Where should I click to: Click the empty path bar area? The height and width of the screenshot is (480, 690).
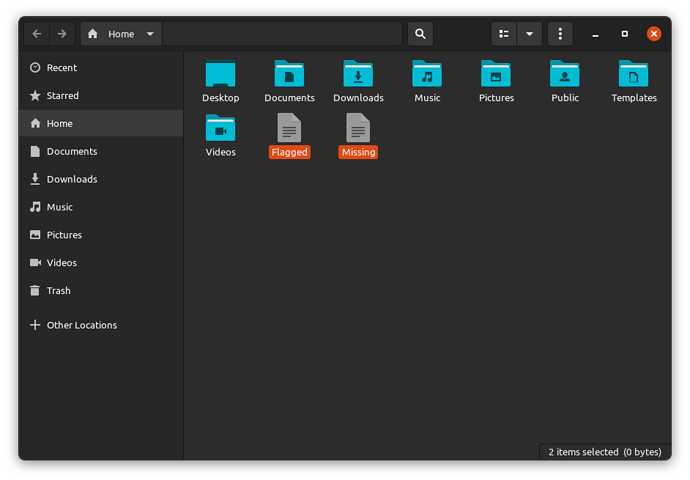(282, 34)
